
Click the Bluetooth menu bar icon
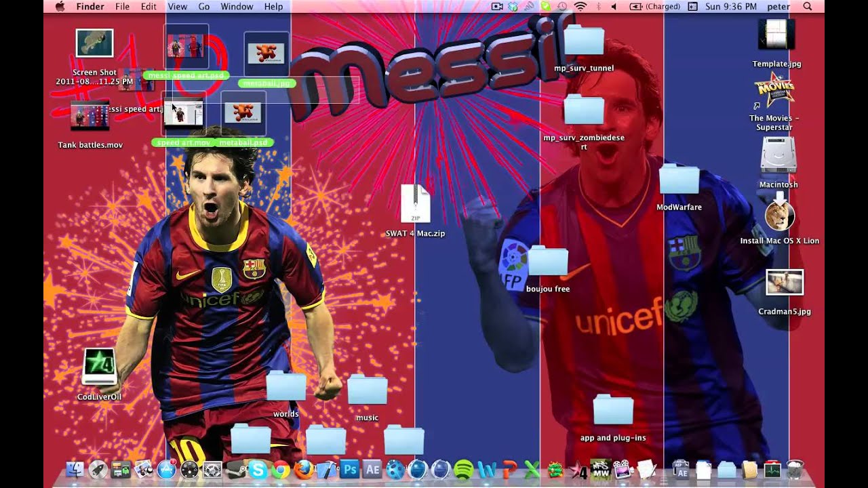click(597, 6)
